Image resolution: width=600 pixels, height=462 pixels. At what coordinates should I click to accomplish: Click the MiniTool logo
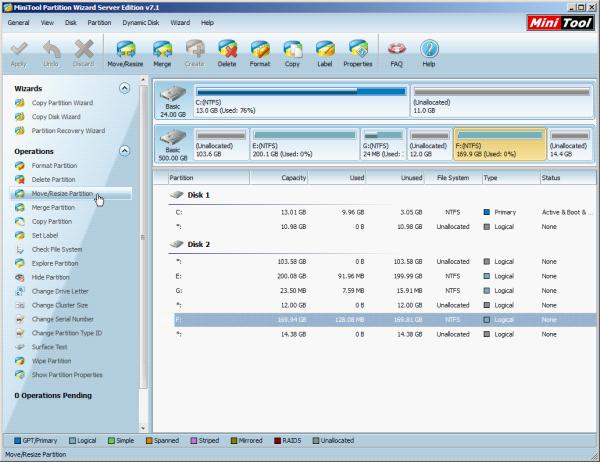tap(560, 23)
